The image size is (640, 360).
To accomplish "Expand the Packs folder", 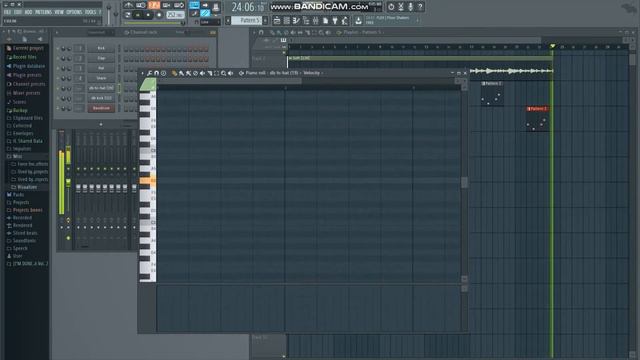I will [x=18, y=195].
